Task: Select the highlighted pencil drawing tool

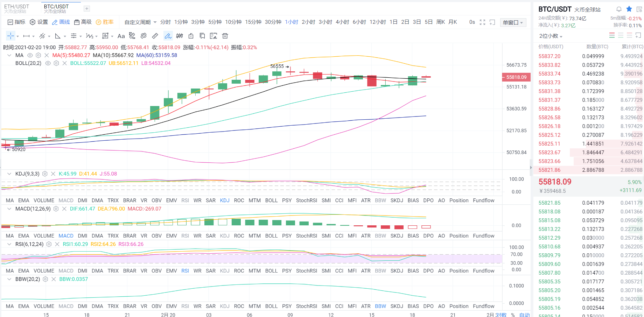Action: click(168, 36)
